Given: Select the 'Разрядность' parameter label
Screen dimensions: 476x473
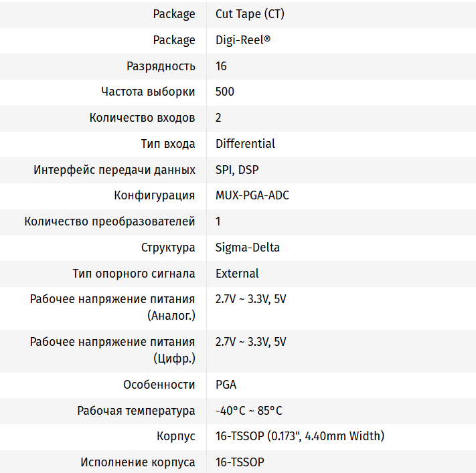Looking at the screenshot, I should [161, 66].
